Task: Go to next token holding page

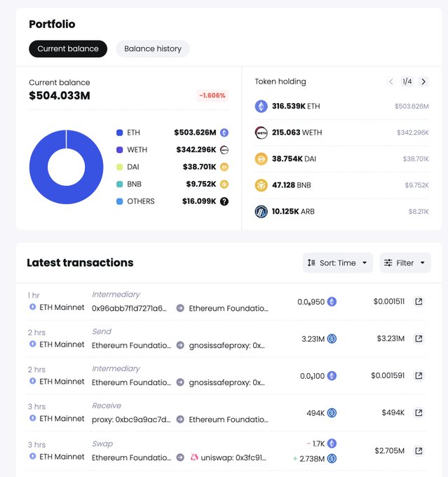Action: pyautogui.click(x=423, y=81)
